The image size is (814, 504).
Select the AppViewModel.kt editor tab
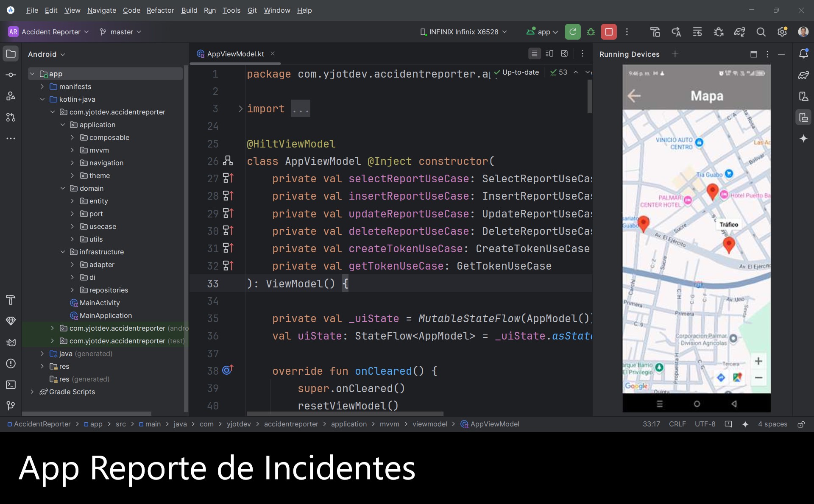[x=235, y=54]
